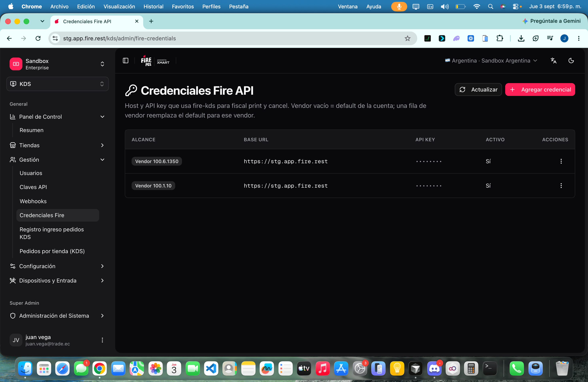Click the Vendor 100.6.1350 badge
Image resolution: width=588 pixels, height=382 pixels.
click(x=157, y=161)
